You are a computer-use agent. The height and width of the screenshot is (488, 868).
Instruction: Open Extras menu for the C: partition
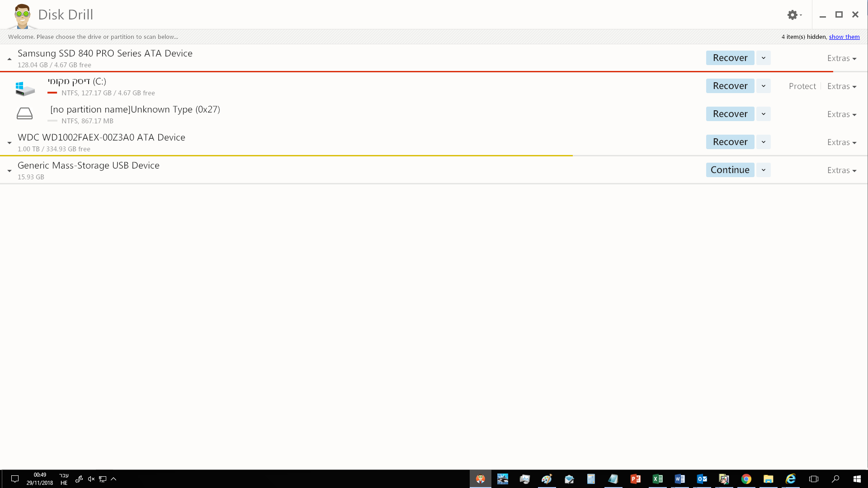[842, 86]
